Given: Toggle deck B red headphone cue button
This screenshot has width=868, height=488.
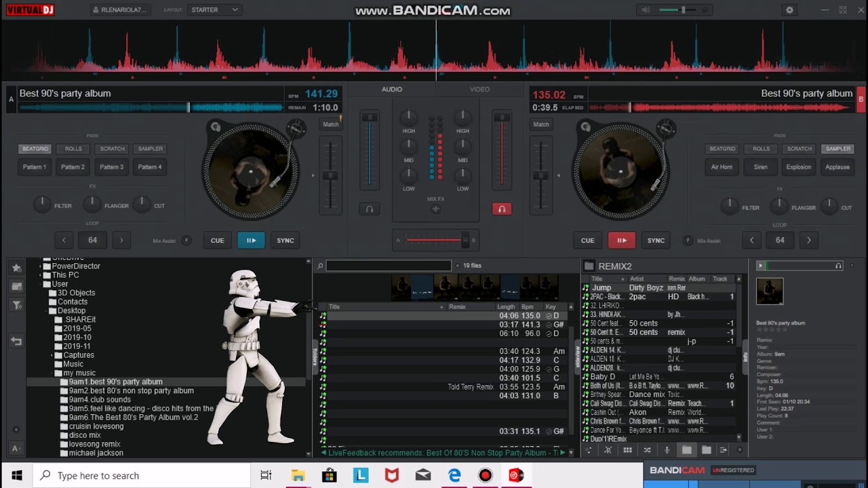Looking at the screenshot, I should [x=502, y=209].
